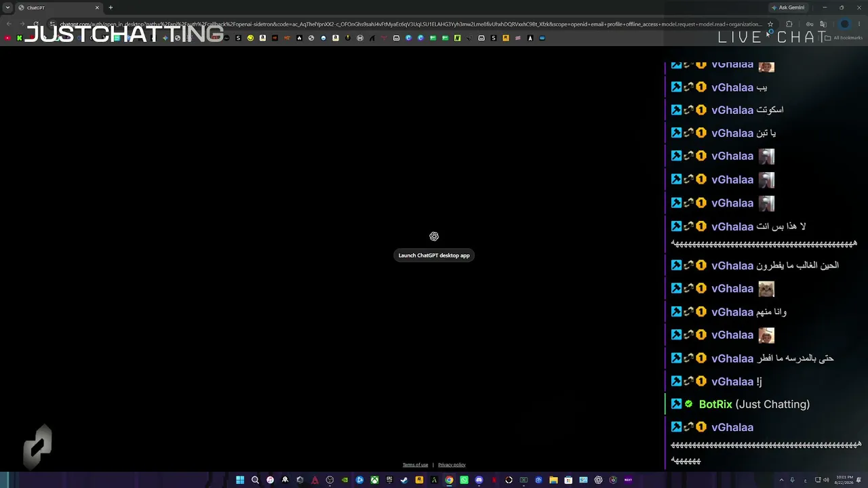This screenshot has width=868, height=488.
Task: Open Rockstar Games Launcher from the taskbar
Action: (419, 480)
